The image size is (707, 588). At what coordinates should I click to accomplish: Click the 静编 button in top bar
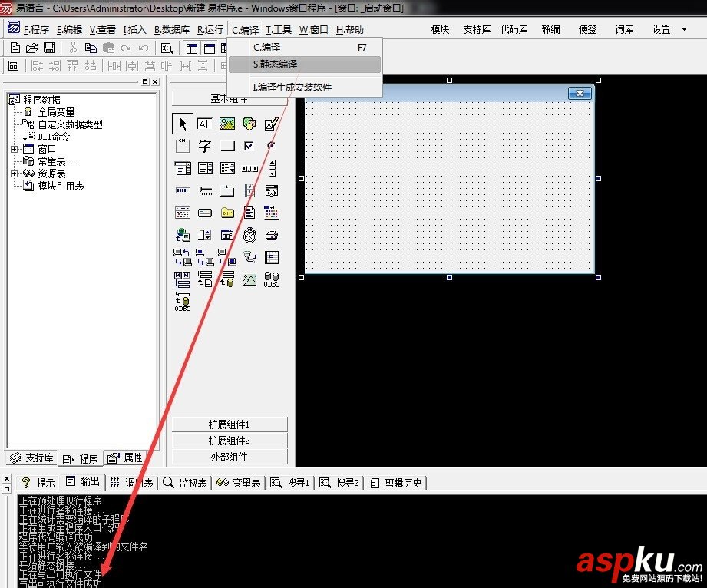point(551,29)
